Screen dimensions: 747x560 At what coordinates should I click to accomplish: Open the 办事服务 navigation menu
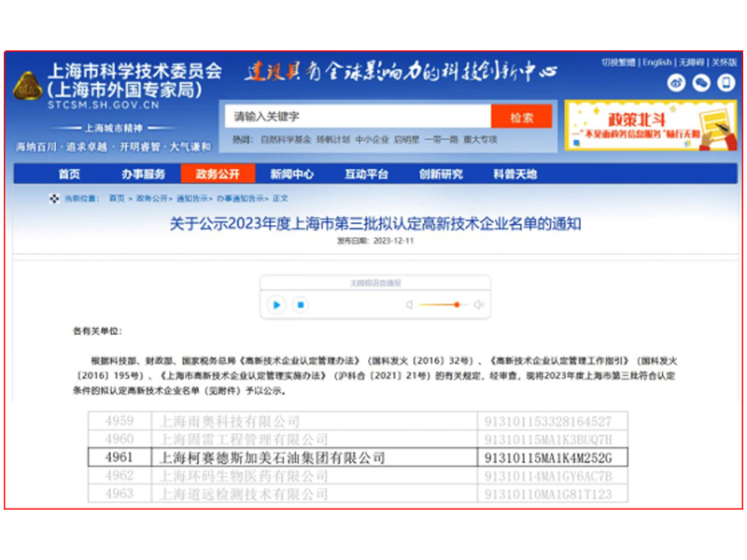pos(143,175)
